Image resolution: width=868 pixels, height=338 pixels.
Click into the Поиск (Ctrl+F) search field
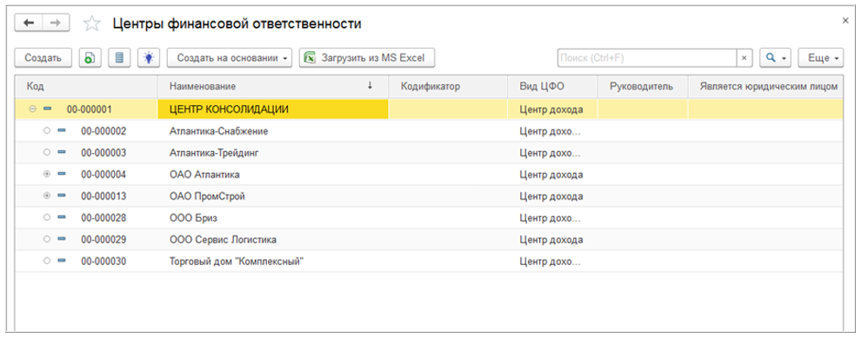[x=646, y=57]
